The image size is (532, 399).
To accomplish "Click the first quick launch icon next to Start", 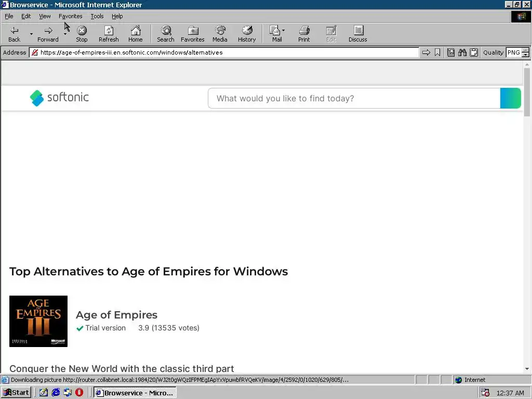I will [x=44, y=393].
